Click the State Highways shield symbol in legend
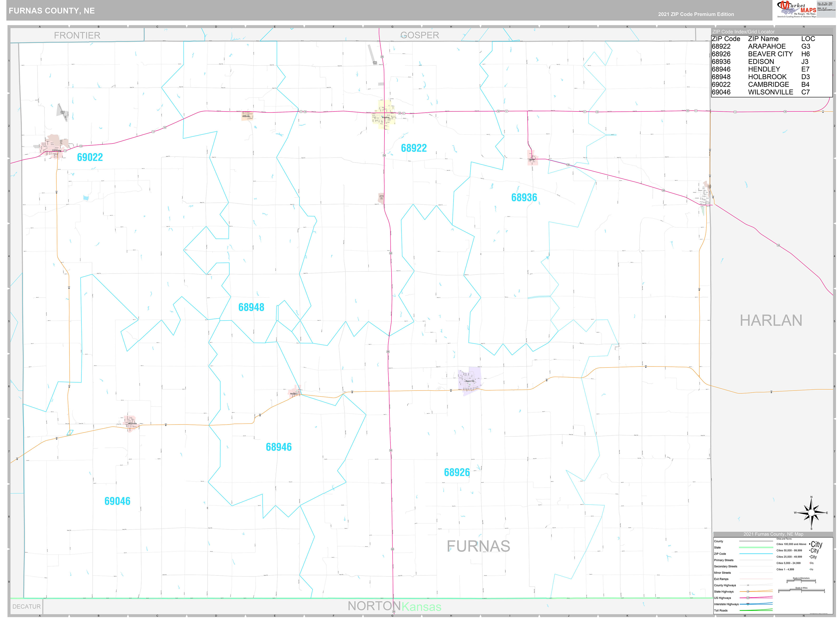Viewport: 840px width, 618px height. 748,591
